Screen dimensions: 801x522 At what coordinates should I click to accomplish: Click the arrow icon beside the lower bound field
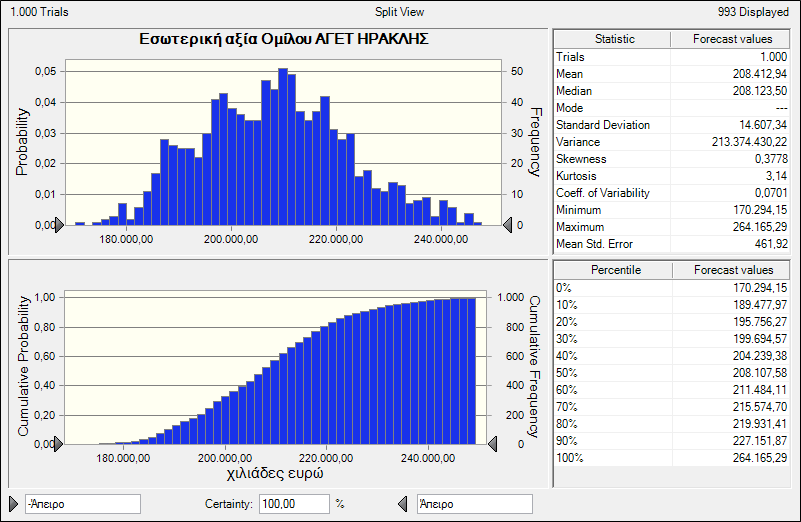click(14, 504)
